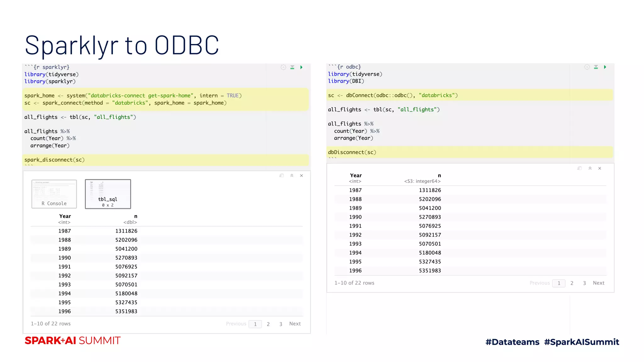Open sparklyr chunk options gear icon
The height and width of the screenshot is (362, 644).
click(283, 67)
